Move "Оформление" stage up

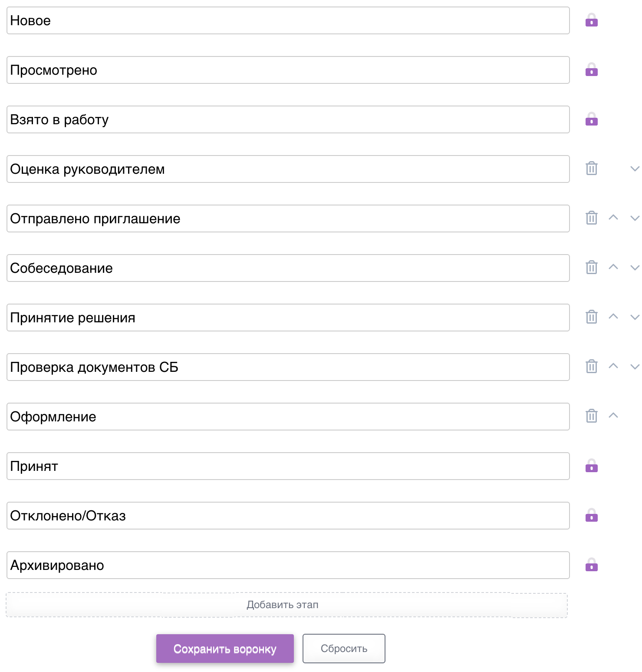point(613,416)
